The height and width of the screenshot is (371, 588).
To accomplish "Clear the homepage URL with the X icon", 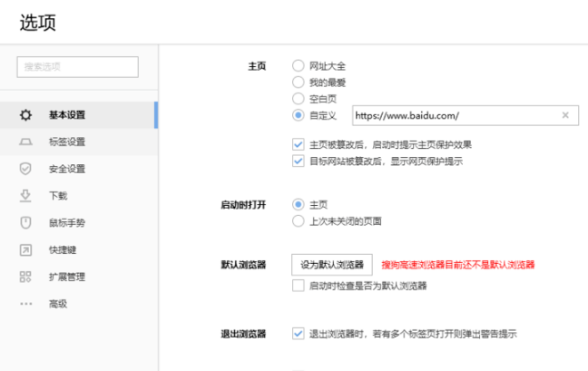I will (x=566, y=115).
